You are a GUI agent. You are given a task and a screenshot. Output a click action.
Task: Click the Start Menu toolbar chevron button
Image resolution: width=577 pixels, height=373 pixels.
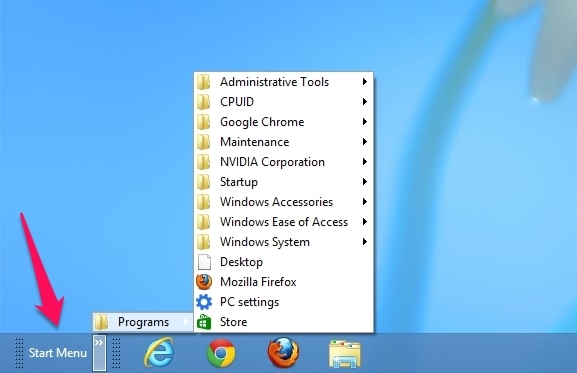tap(99, 353)
